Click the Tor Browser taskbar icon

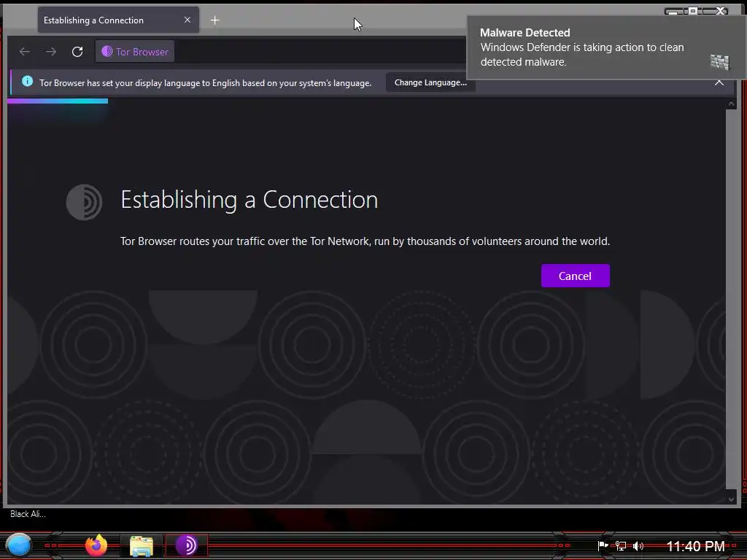[186, 545]
